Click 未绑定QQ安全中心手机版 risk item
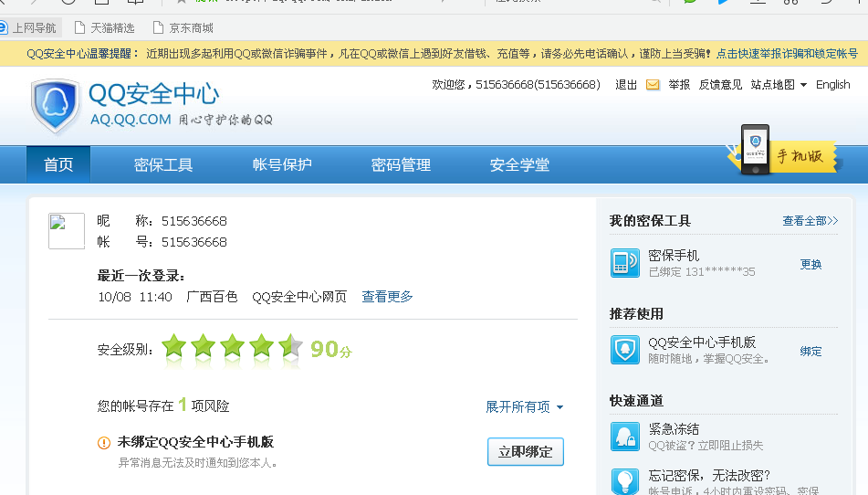The image size is (868, 495). 195,442
